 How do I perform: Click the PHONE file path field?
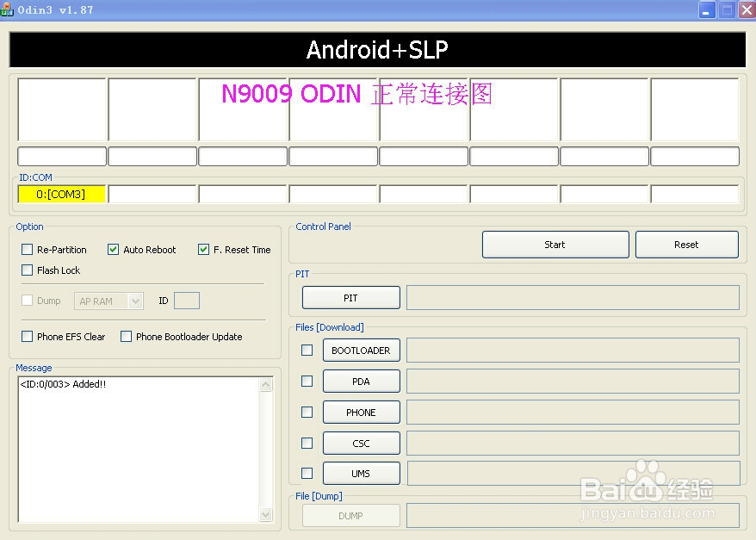tap(573, 413)
